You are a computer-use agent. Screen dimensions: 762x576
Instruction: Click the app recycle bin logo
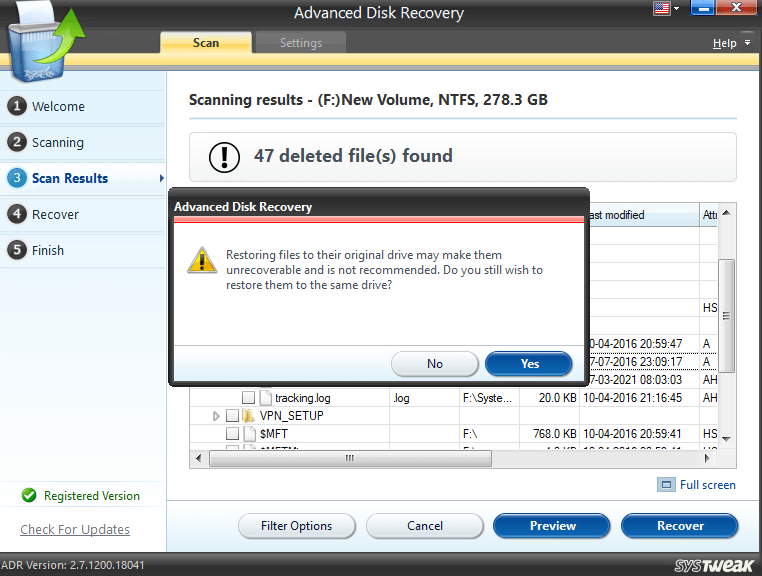pyautogui.click(x=44, y=41)
